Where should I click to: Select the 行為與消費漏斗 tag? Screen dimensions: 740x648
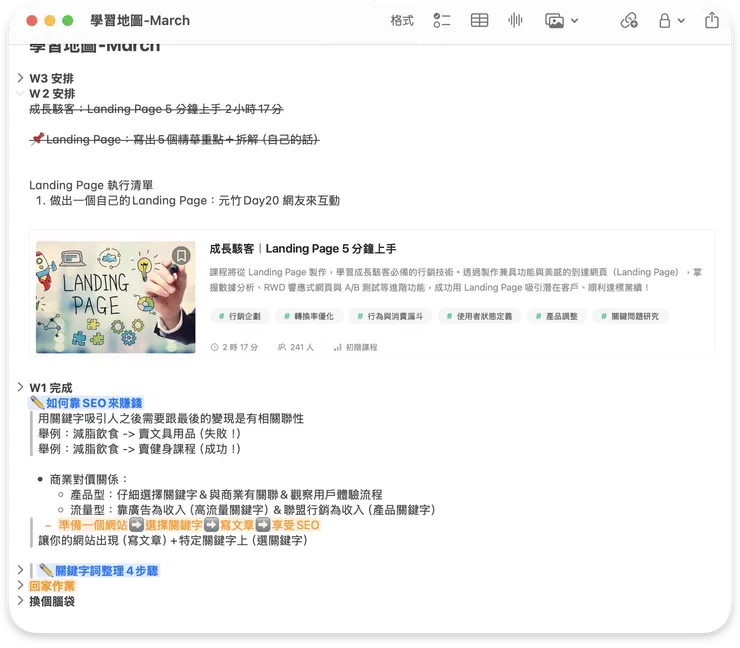click(390, 316)
